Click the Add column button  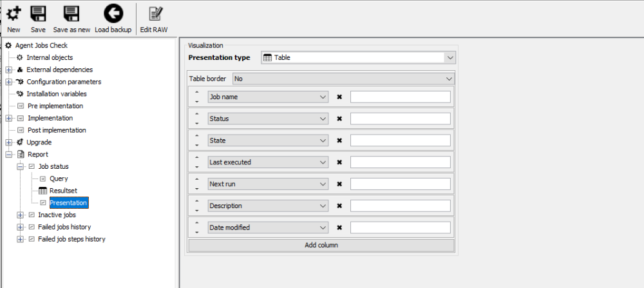tap(321, 245)
